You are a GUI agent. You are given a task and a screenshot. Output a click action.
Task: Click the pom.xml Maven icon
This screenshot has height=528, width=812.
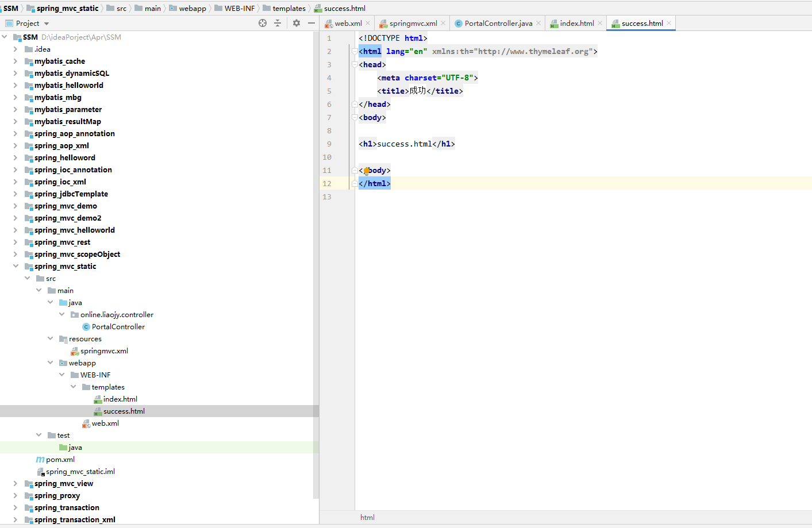coord(40,459)
